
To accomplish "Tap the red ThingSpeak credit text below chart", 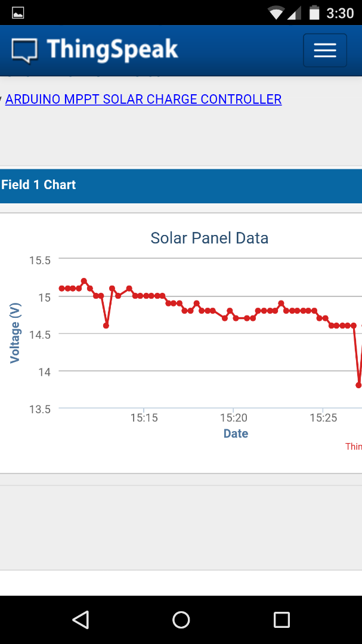I will [x=354, y=446].
